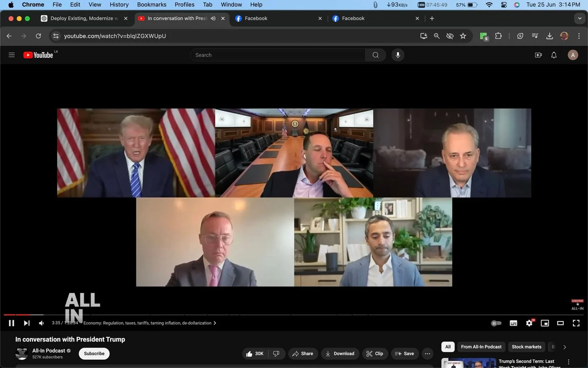Enter fullscreen mode

[x=576, y=323]
